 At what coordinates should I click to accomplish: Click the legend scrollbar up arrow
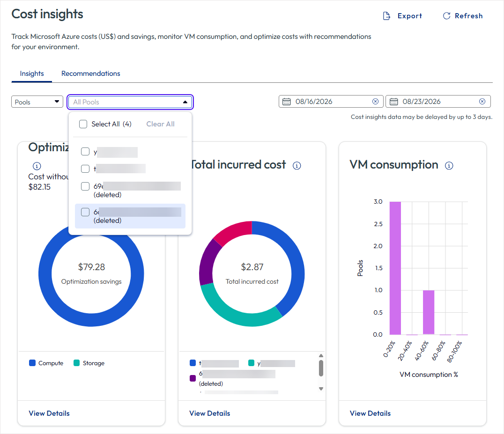321,356
